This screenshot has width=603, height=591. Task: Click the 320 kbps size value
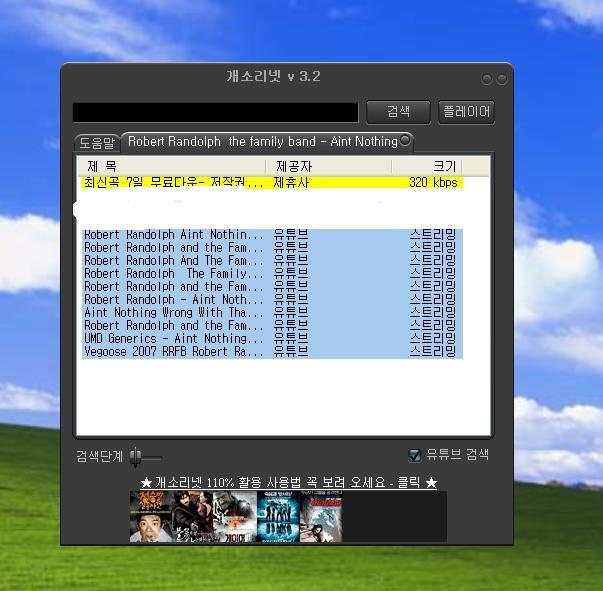(433, 182)
